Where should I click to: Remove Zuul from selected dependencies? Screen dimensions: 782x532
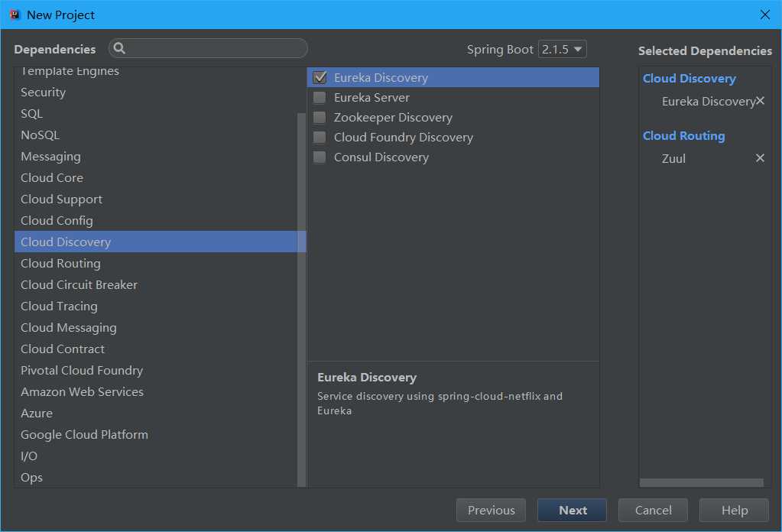pos(760,158)
